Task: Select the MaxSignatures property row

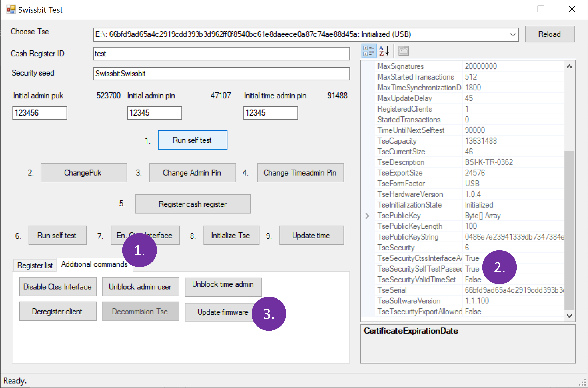Action: [470, 66]
